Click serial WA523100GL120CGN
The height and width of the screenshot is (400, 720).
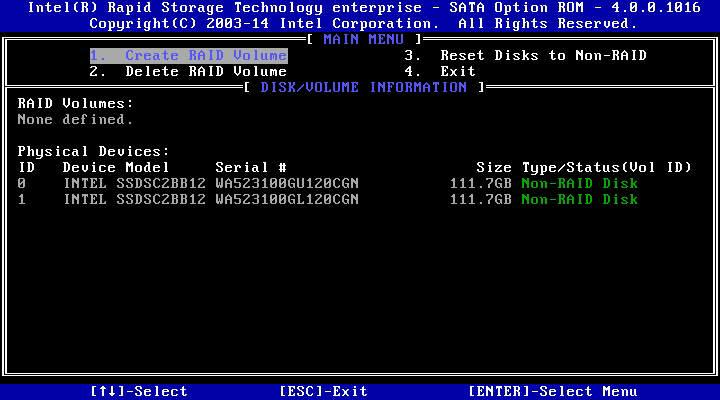coord(287,199)
